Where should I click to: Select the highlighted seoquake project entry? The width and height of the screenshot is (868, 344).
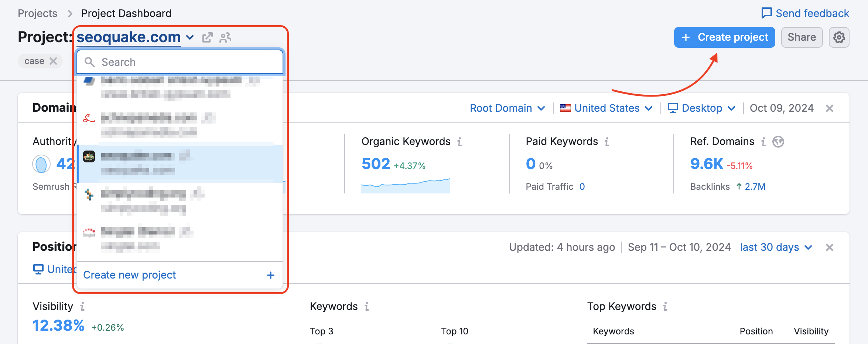coord(180,163)
